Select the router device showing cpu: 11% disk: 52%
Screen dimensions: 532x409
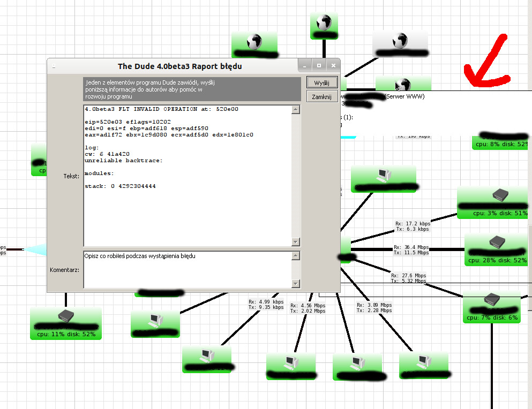pyautogui.click(x=66, y=323)
